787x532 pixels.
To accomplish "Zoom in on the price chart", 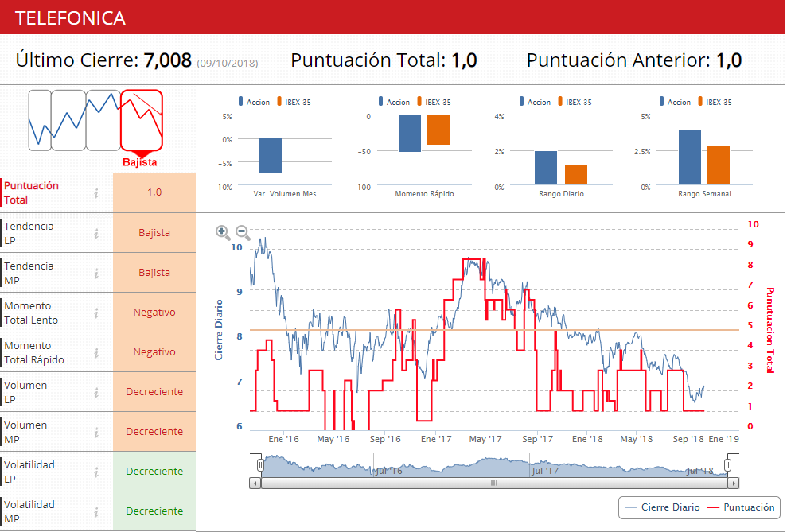I will click(x=223, y=232).
